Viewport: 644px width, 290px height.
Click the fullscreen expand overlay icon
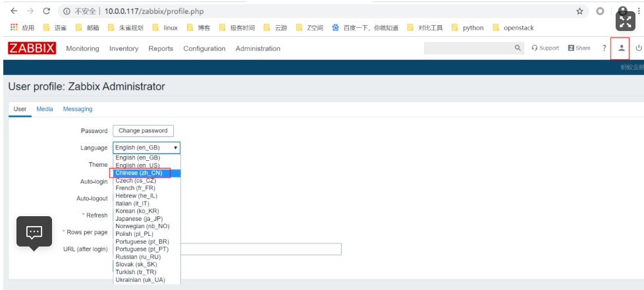point(625,21)
